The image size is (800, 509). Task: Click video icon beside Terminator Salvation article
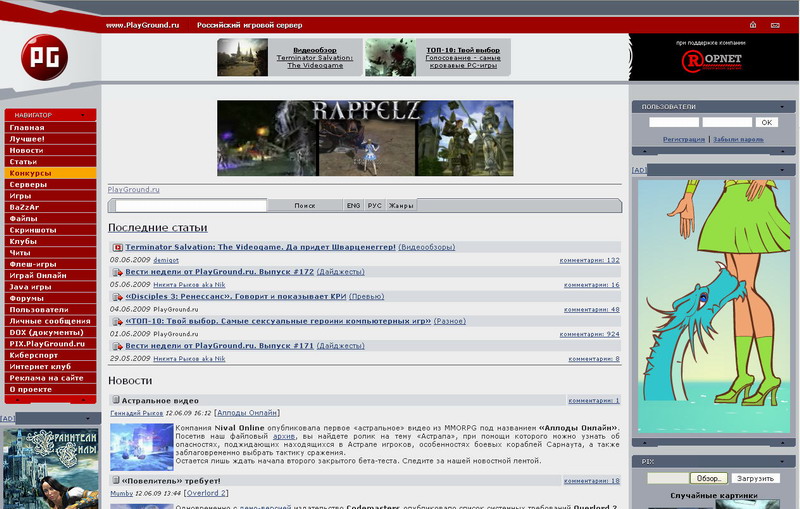117,247
